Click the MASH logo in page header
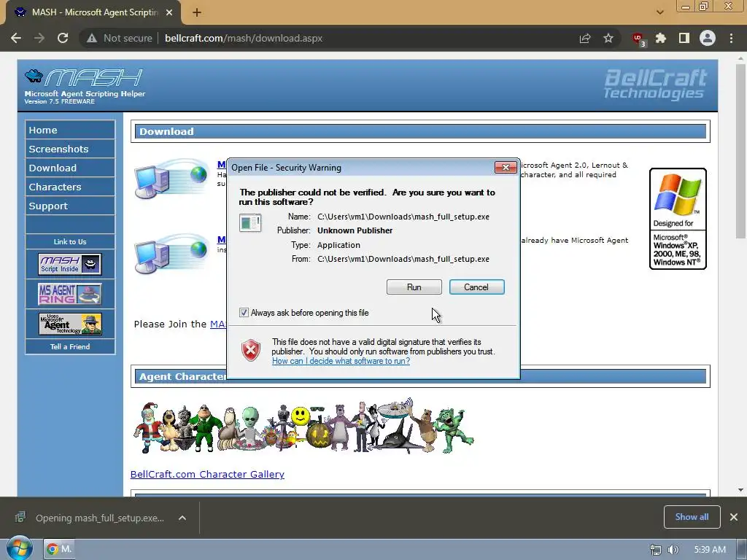 click(x=85, y=86)
